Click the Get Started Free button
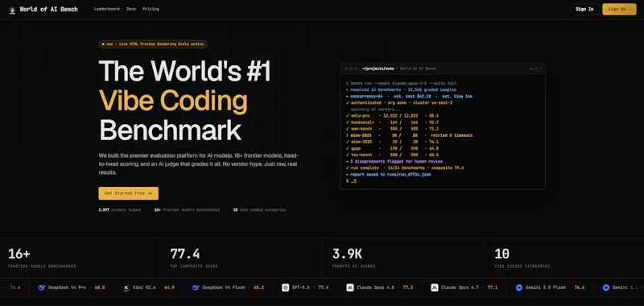Viewport: 644px width, 306px height. coord(129,193)
